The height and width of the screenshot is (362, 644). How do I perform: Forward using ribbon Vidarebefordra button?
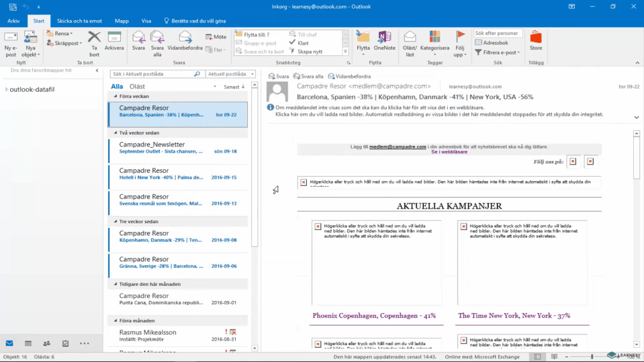pos(186,41)
